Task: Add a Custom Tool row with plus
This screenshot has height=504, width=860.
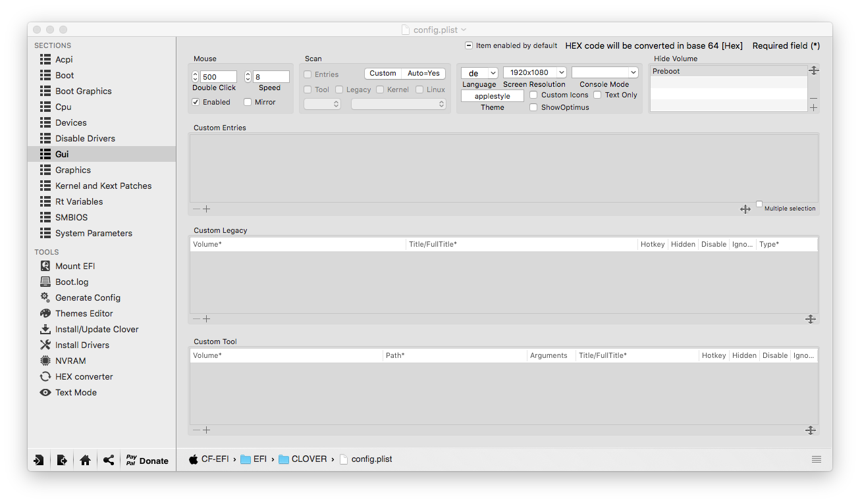Action: tap(206, 430)
